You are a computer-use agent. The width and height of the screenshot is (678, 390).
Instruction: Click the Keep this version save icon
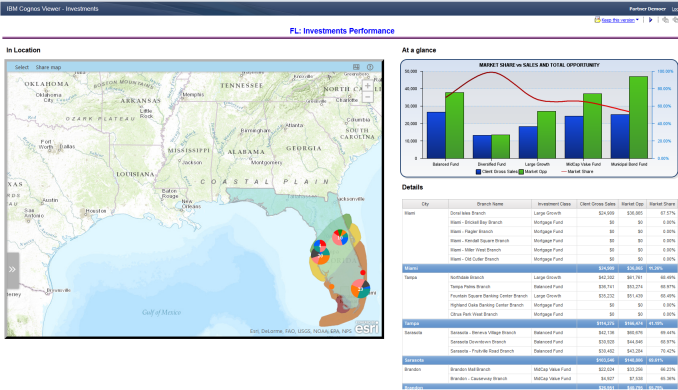tap(598, 20)
